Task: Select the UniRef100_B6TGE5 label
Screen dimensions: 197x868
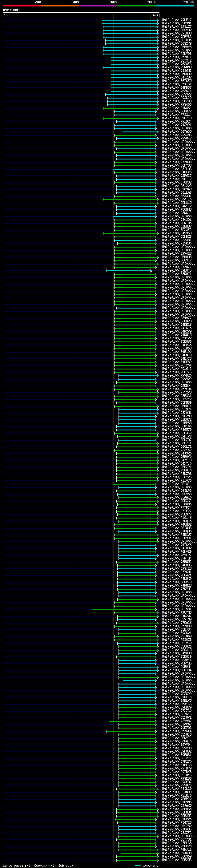Action: (176, 81)
